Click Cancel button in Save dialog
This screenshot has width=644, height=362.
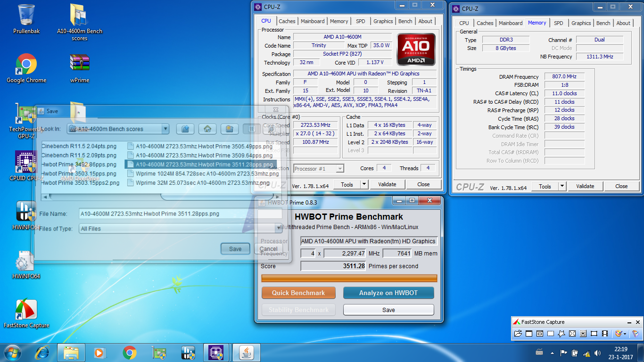click(268, 249)
